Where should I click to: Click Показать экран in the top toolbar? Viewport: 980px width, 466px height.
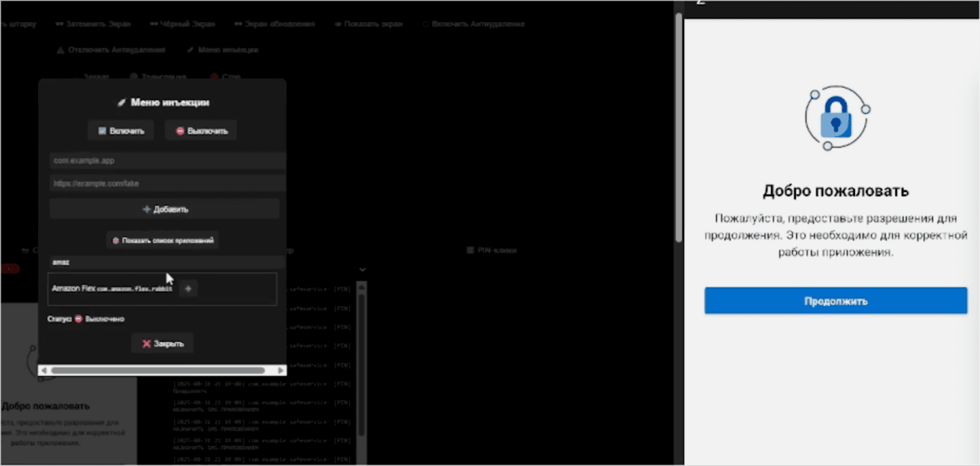(x=369, y=24)
